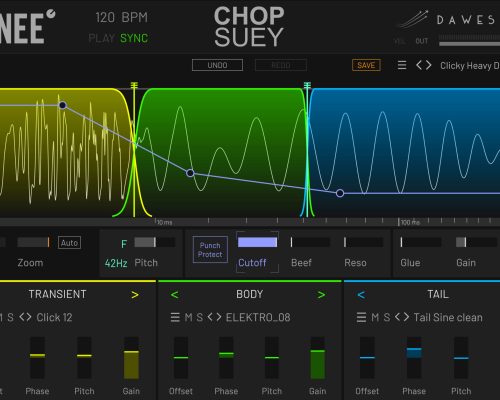This screenshot has width=500, height=400.
Task: Adjust the Transient Phase fader
Action: pyautogui.click(x=37, y=357)
